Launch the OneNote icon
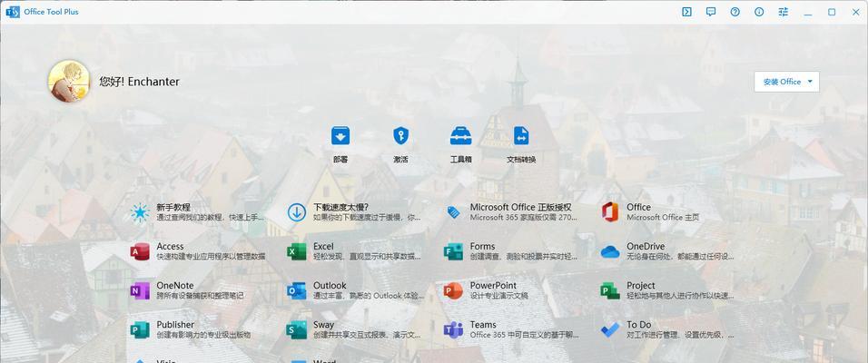Screen dimensions: 868x363 coord(140,290)
